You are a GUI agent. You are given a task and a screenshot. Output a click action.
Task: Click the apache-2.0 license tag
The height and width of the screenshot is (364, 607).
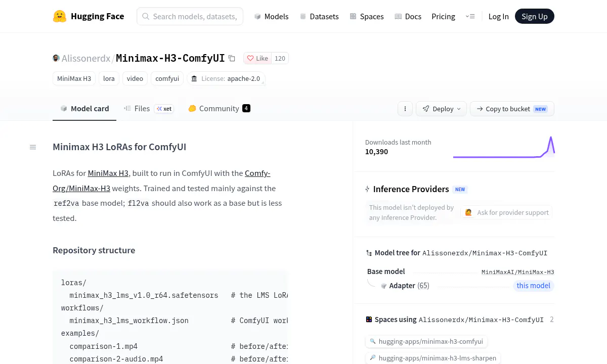(x=226, y=78)
